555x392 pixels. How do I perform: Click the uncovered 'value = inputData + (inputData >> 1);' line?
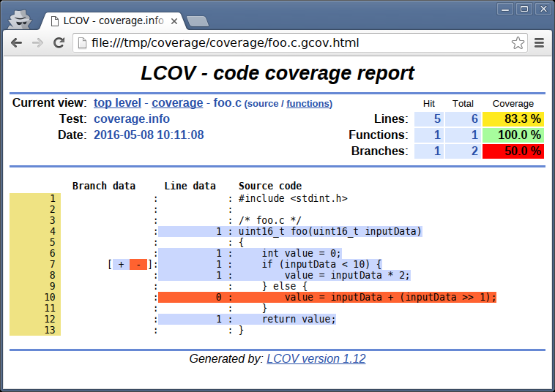[390, 297]
